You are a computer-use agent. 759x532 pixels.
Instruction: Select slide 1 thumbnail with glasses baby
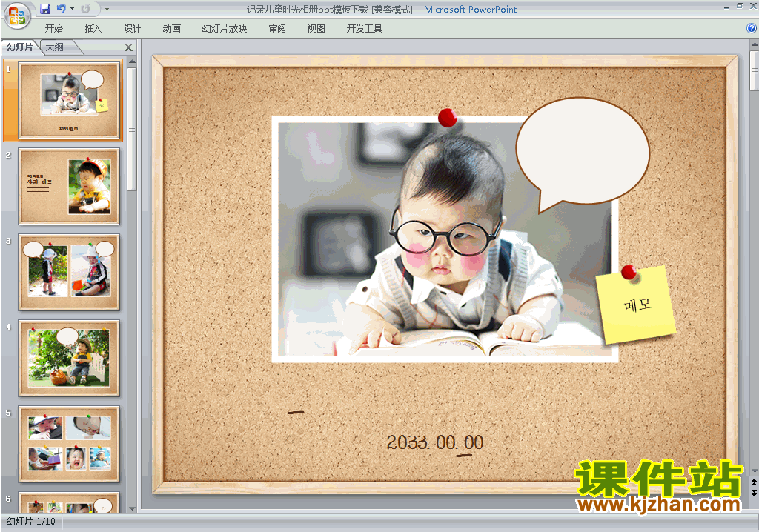click(x=69, y=100)
